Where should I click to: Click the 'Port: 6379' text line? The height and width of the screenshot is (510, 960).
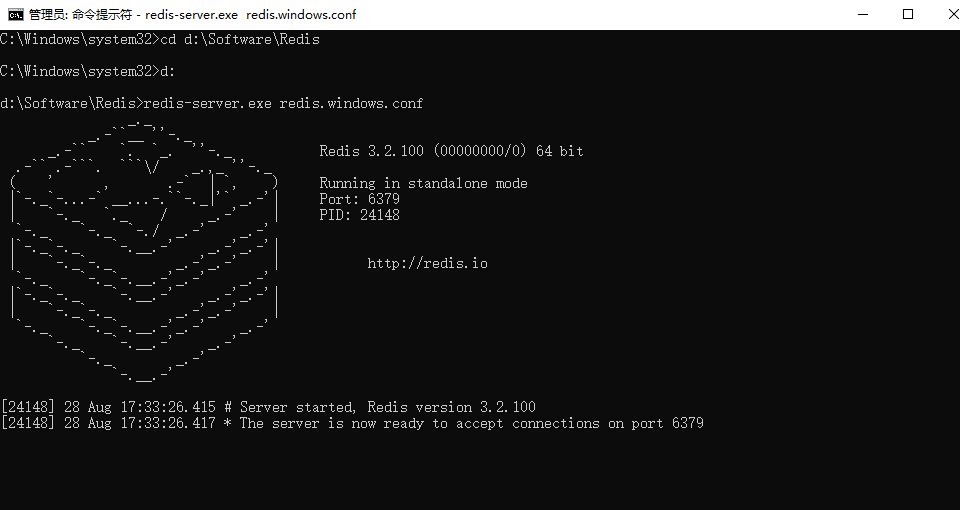point(359,199)
